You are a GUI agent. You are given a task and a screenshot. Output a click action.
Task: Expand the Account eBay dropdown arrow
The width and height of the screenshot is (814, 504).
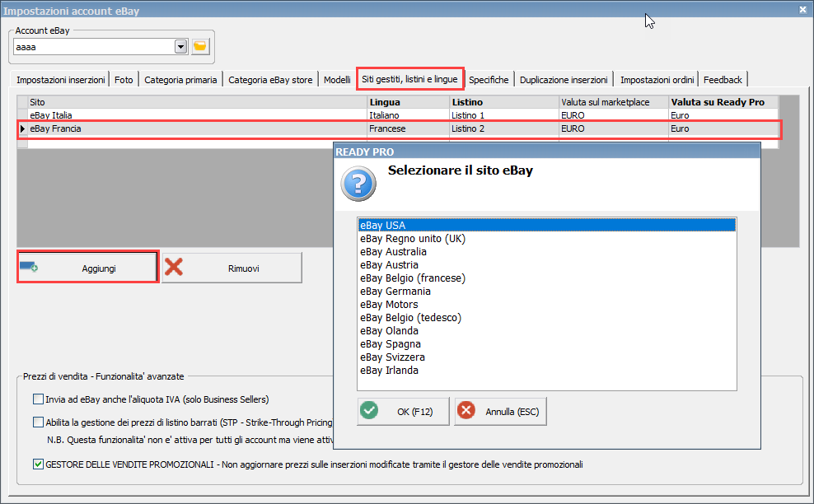(x=180, y=47)
